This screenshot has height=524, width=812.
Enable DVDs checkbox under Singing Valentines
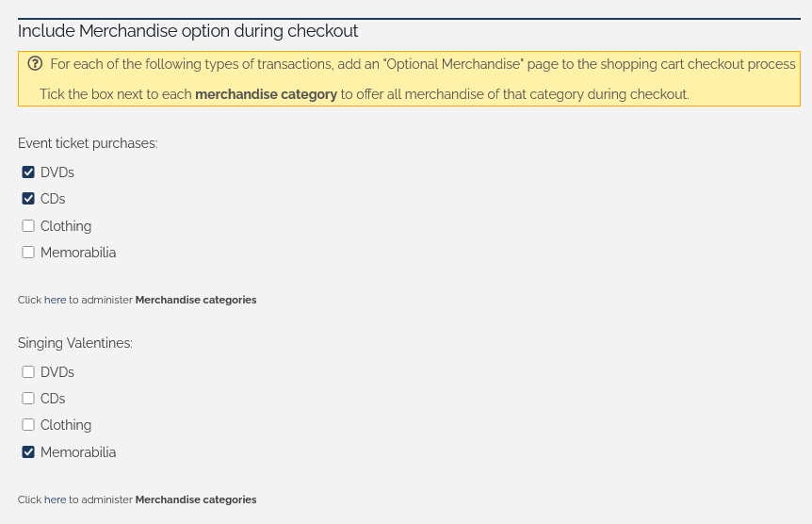28,372
